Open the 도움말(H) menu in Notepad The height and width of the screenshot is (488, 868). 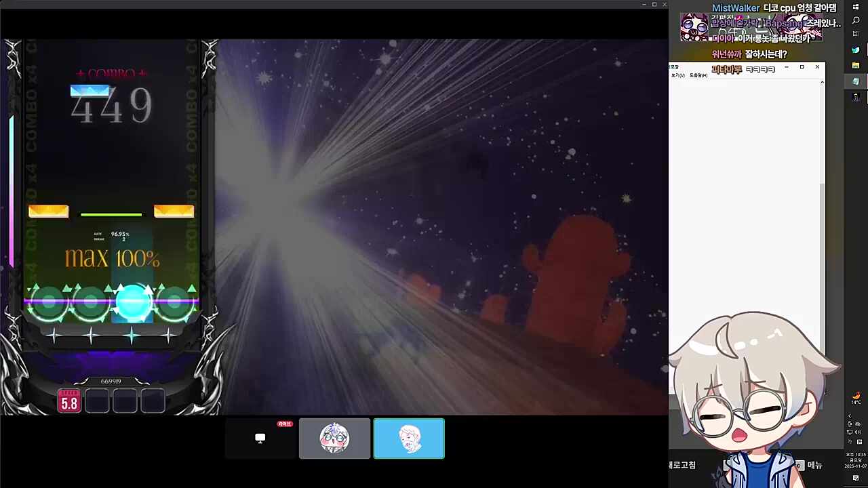pyautogui.click(x=698, y=75)
